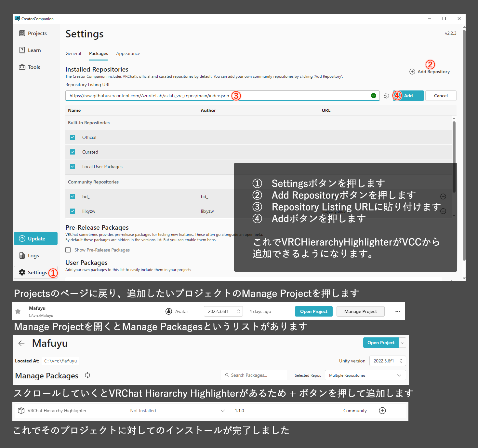478x448 pixels.
Task: Click the C:\vrc\Mafuyu located-at path
Action: tap(60, 361)
